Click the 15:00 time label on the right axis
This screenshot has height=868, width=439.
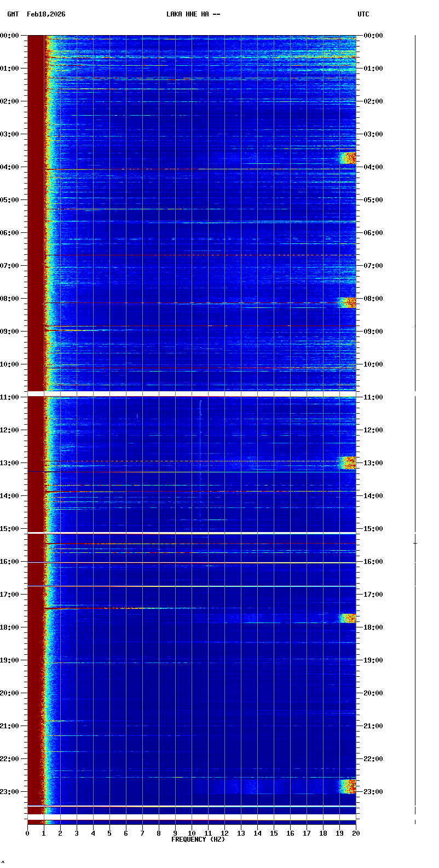click(373, 529)
